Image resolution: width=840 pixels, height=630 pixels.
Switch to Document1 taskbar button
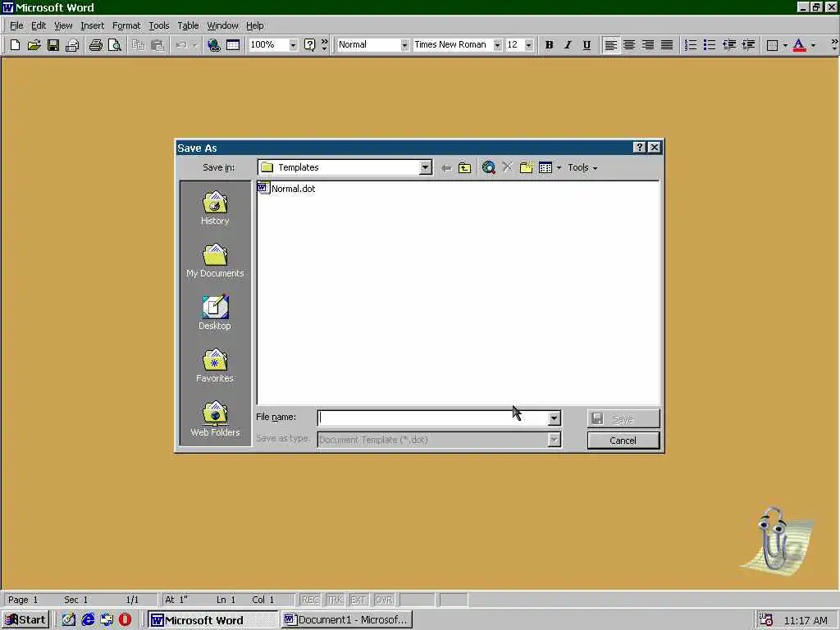347,620
